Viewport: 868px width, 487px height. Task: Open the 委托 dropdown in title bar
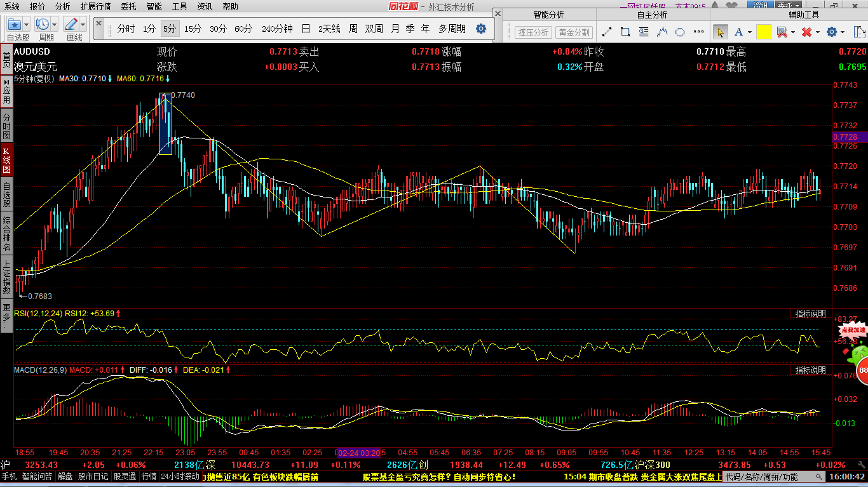point(789,5)
